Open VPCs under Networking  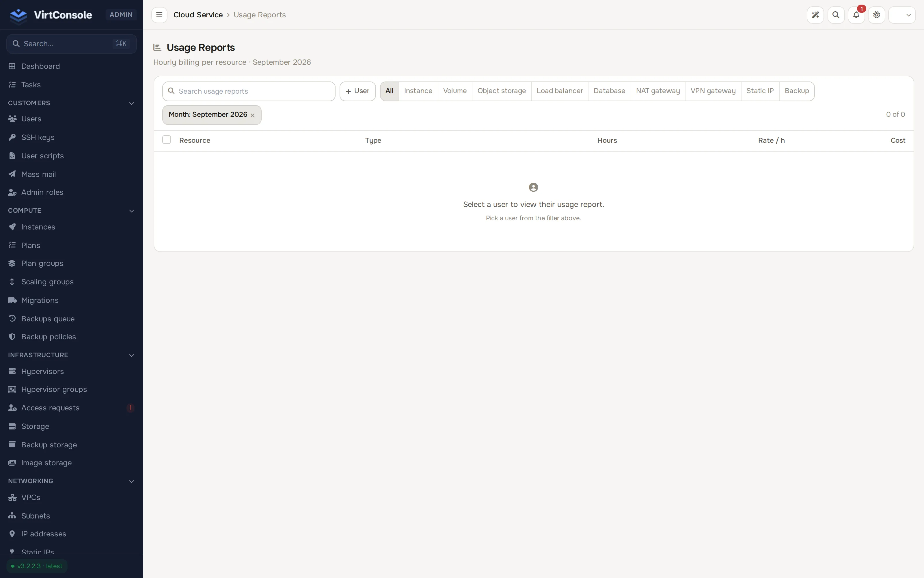click(71, 498)
